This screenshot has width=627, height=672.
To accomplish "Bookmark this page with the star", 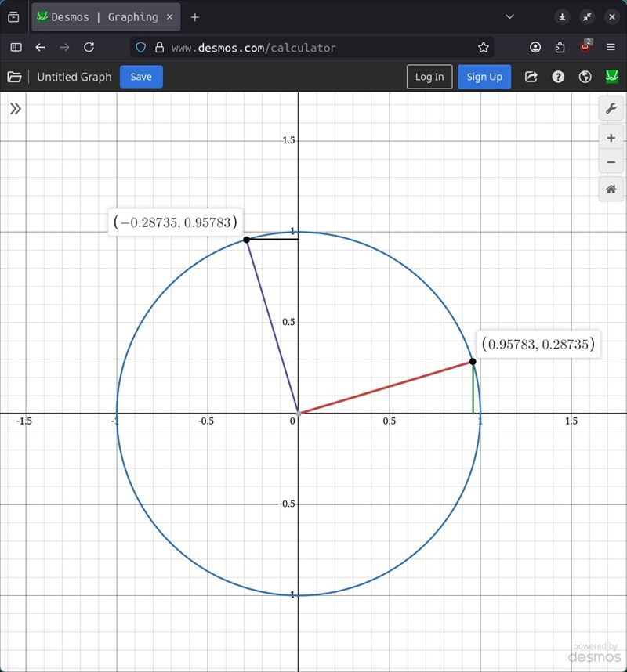I will click(x=484, y=47).
